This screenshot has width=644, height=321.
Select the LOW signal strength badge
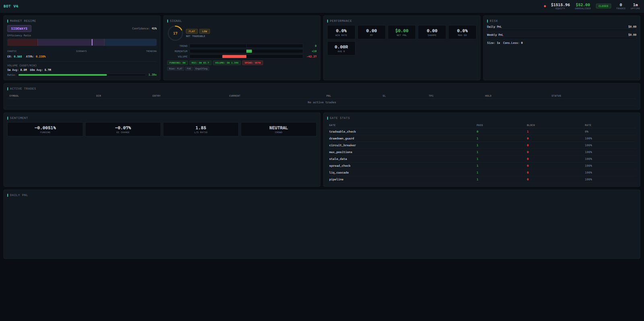click(x=204, y=31)
